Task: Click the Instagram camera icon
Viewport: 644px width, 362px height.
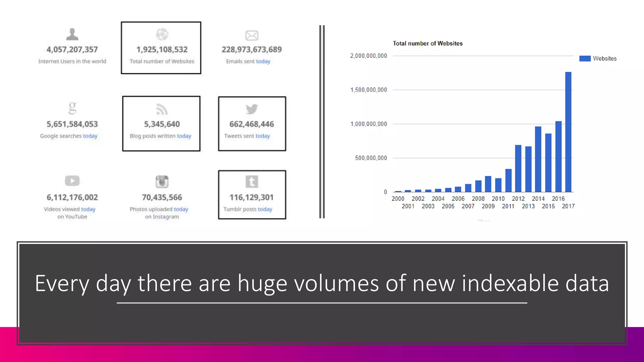Action: [162, 182]
